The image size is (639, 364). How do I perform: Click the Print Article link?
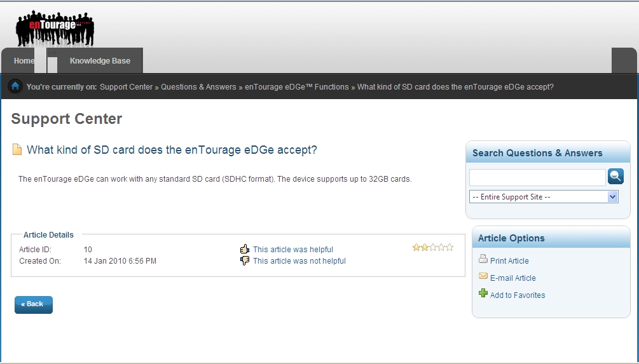coord(509,260)
